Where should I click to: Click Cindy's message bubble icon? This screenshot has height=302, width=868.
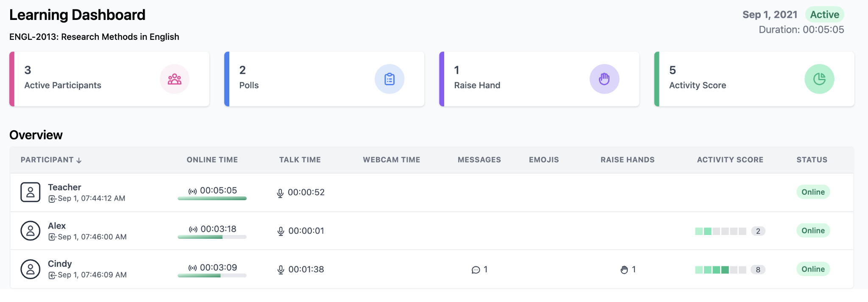pyautogui.click(x=476, y=270)
